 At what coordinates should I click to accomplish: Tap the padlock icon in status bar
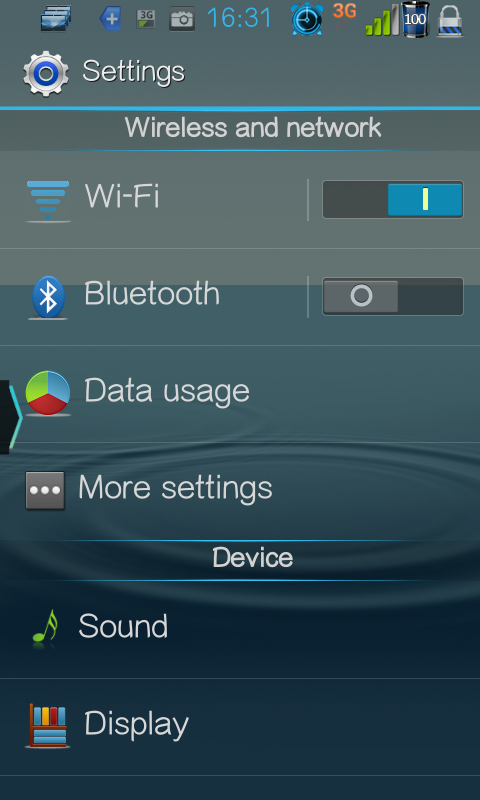pyautogui.click(x=450, y=20)
